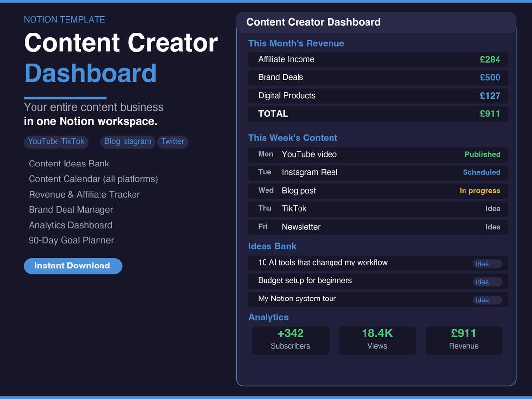
Task: Click the In progress status label
Action: 480,191
